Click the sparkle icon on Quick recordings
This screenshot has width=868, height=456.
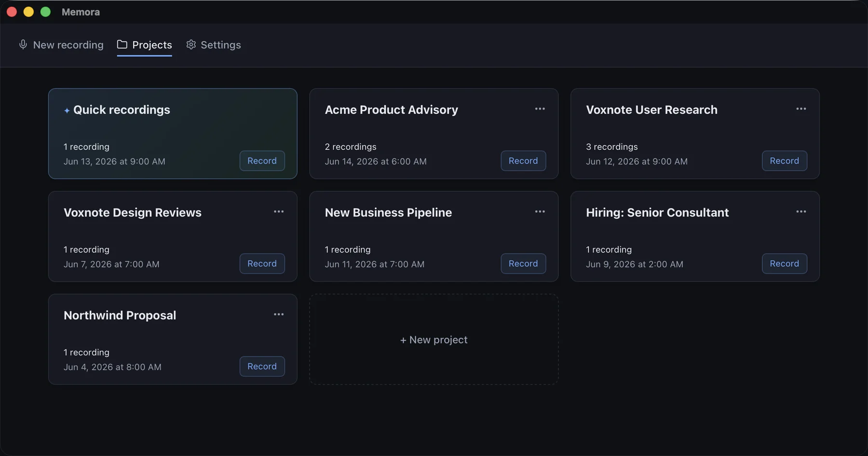(67, 111)
